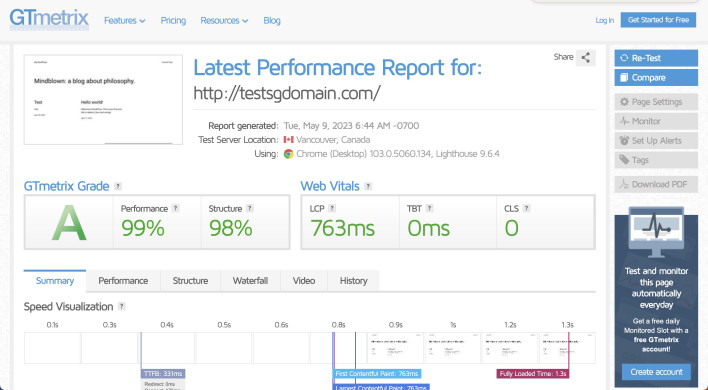
Task: Click the page screenshot thumbnail
Action: pos(103,100)
